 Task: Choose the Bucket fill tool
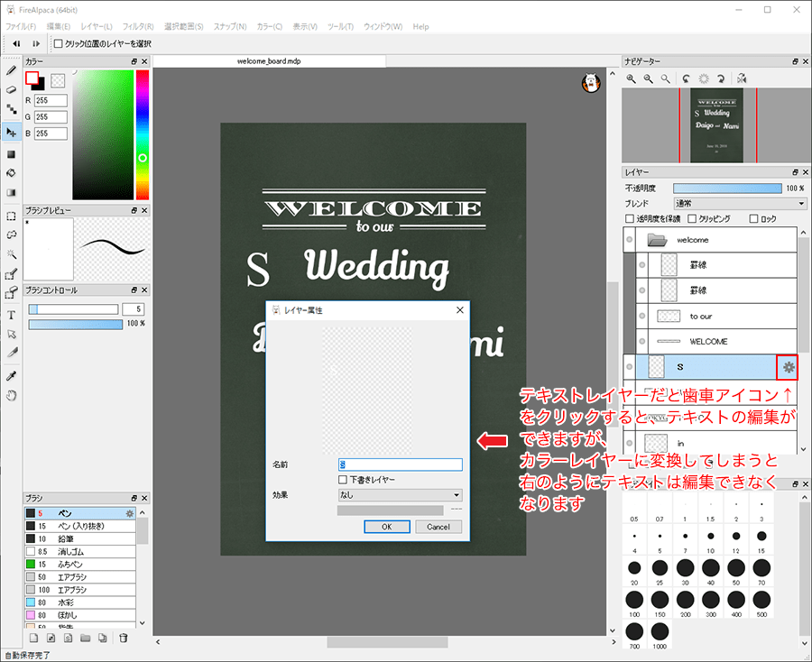11,172
